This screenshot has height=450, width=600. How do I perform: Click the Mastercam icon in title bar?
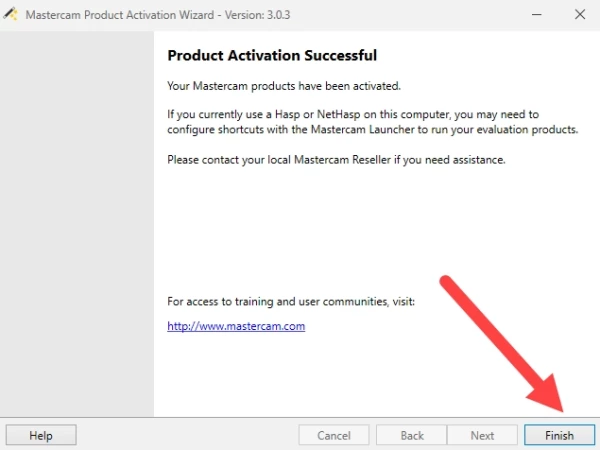(14, 15)
